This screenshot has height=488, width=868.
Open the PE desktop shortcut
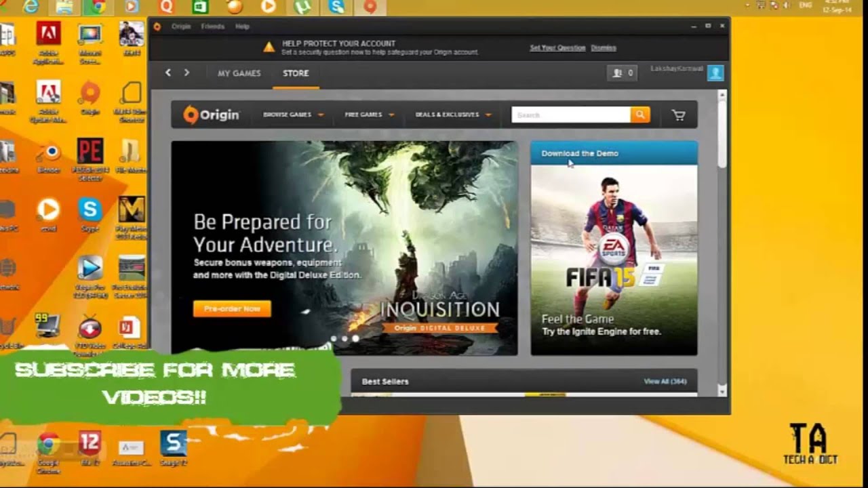(x=90, y=159)
